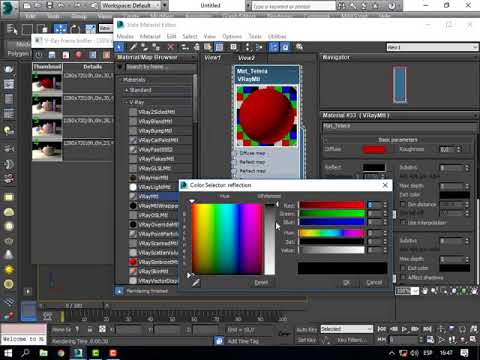
Task: Click the Add Time Tag icon
Action: (219, 341)
